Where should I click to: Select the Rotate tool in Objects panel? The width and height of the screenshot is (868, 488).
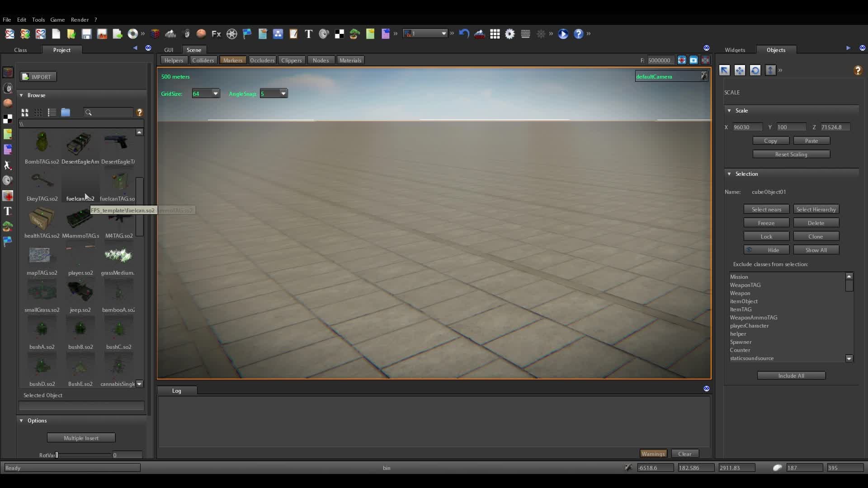(755, 70)
